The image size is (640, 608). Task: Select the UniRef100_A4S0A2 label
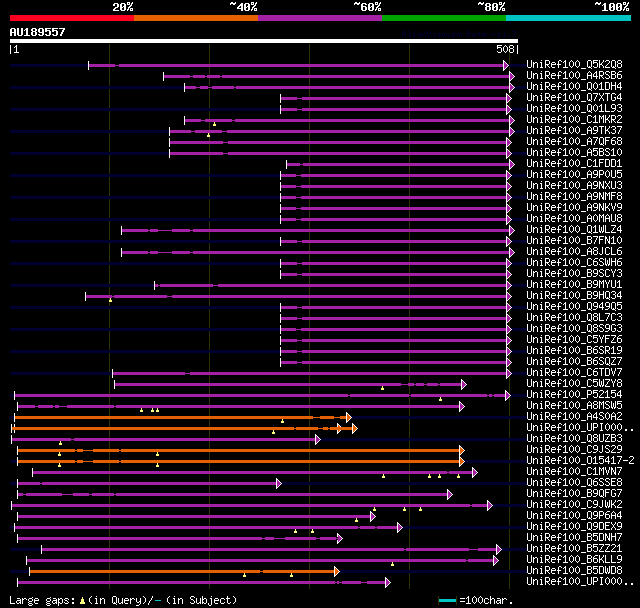coord(574,417)
